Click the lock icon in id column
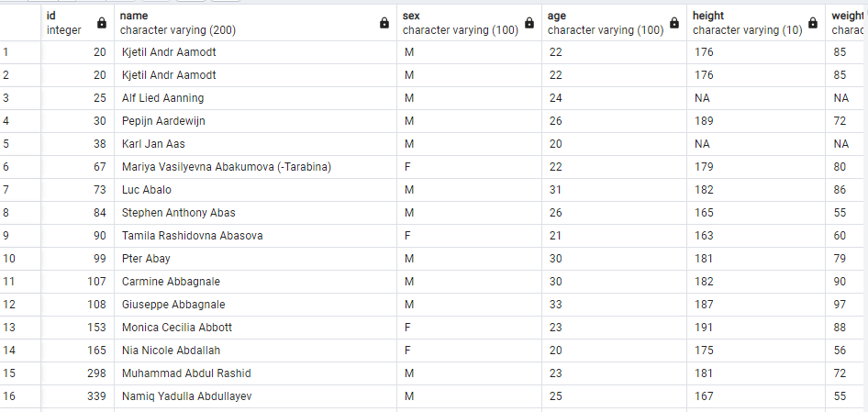Viewport: 868px width, 412px height. point(102,23)
